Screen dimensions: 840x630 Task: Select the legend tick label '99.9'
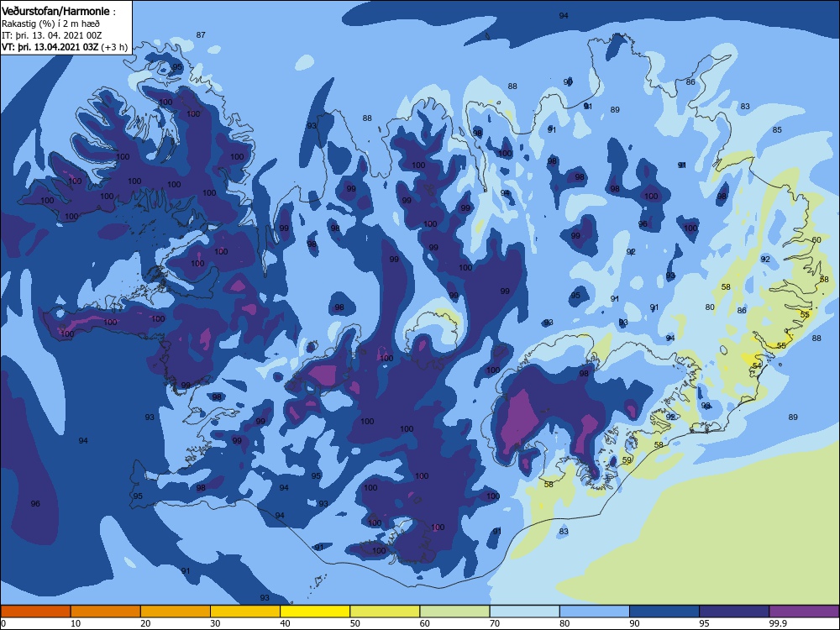pos(779,623)
